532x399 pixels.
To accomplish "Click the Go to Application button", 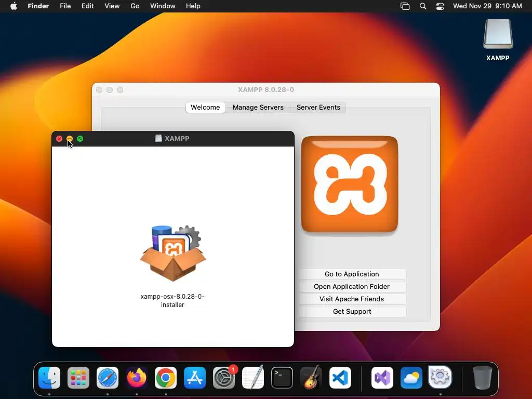I will point(352,274).
